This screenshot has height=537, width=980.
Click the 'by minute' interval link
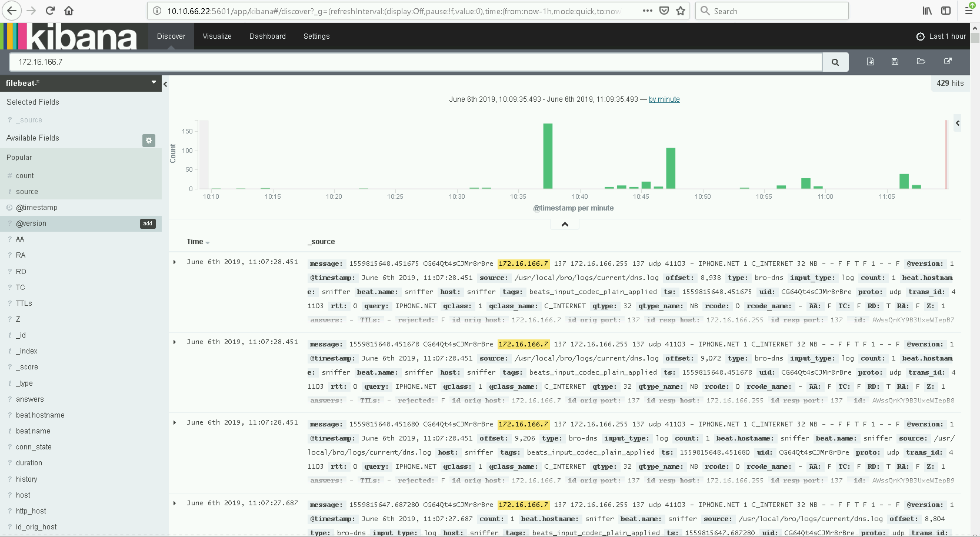click(x=664, y=99)
